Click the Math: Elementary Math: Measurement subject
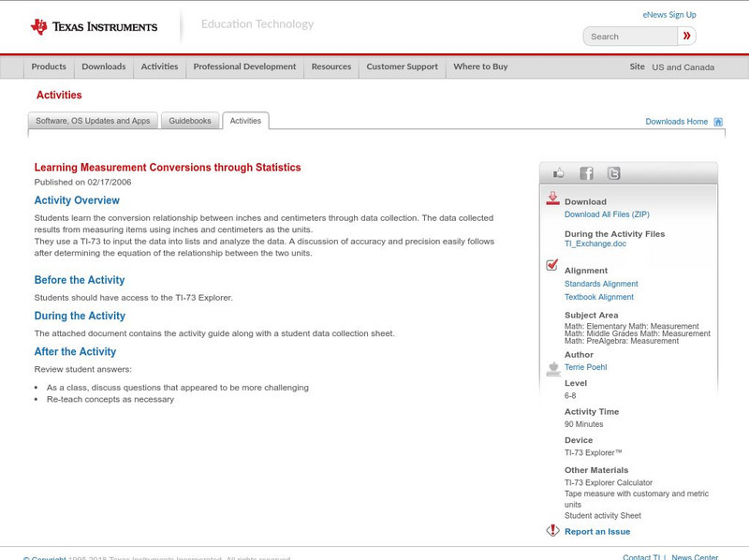 point(631,326)
